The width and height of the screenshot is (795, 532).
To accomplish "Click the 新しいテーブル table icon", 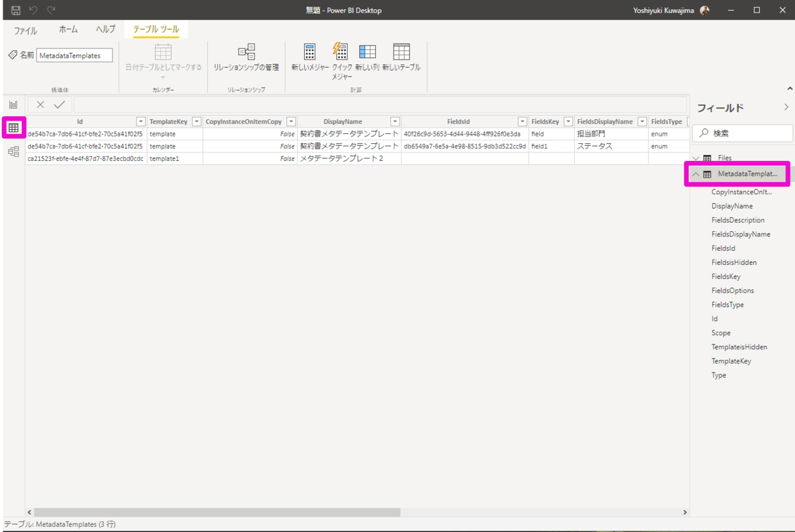I will tap(401, 52).
